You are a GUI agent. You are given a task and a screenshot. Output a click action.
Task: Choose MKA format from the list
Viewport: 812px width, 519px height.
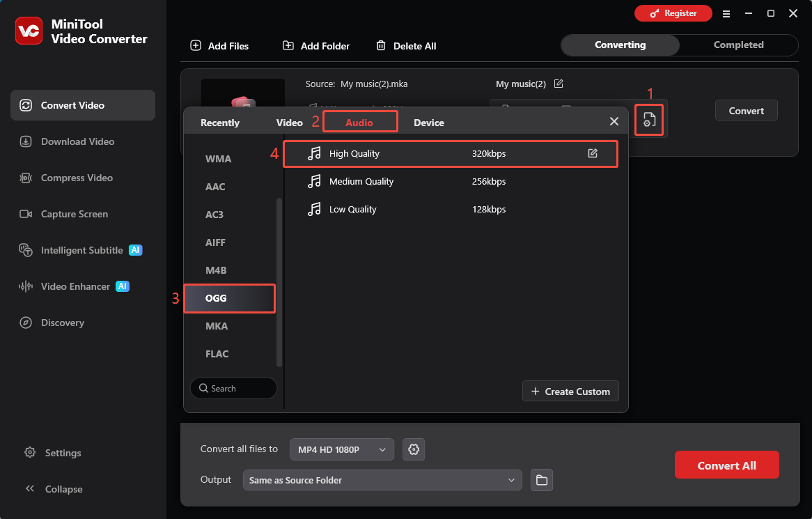(x=229, y=326)
